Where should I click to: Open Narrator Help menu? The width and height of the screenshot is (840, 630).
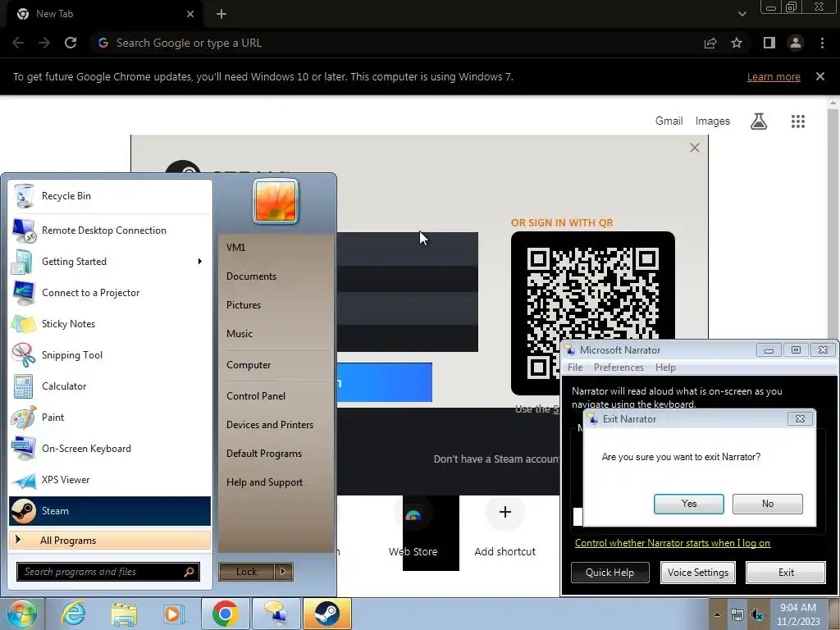(x=665, y=367)
